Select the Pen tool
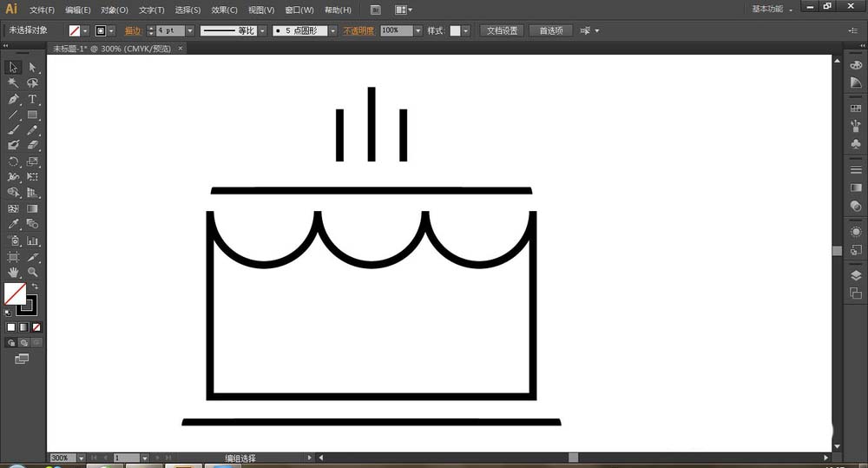This screenshot has height=468, width=868. pos(13,99)
